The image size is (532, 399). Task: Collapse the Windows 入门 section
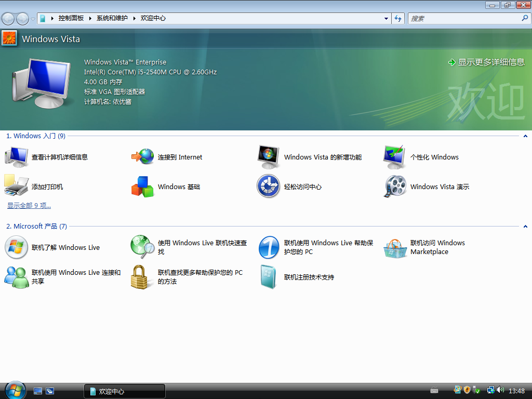(x=525, y=136)
